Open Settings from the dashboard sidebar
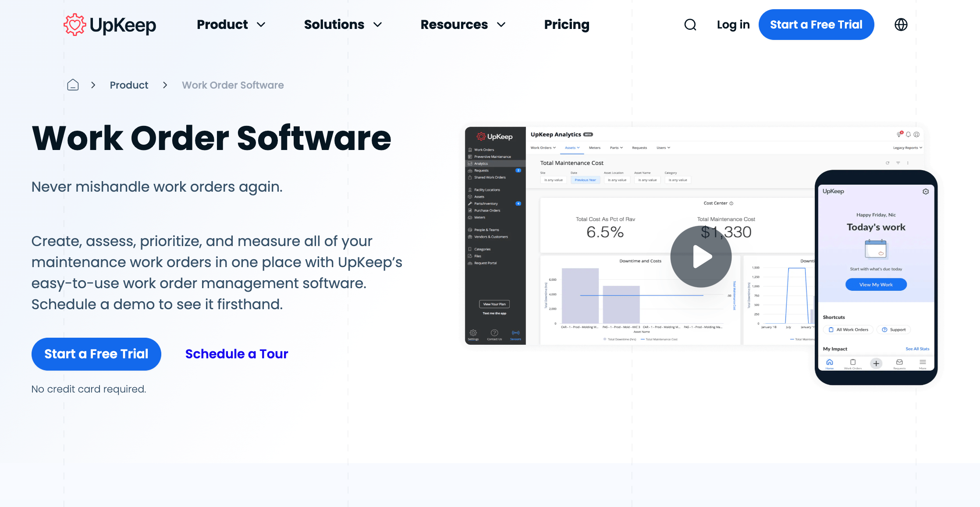980x507 pixels. tap(473, 333)
